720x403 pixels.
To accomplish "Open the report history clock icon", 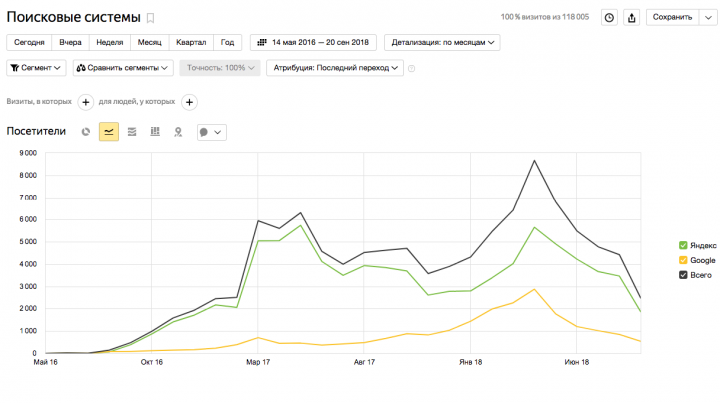I will [609, 17].
